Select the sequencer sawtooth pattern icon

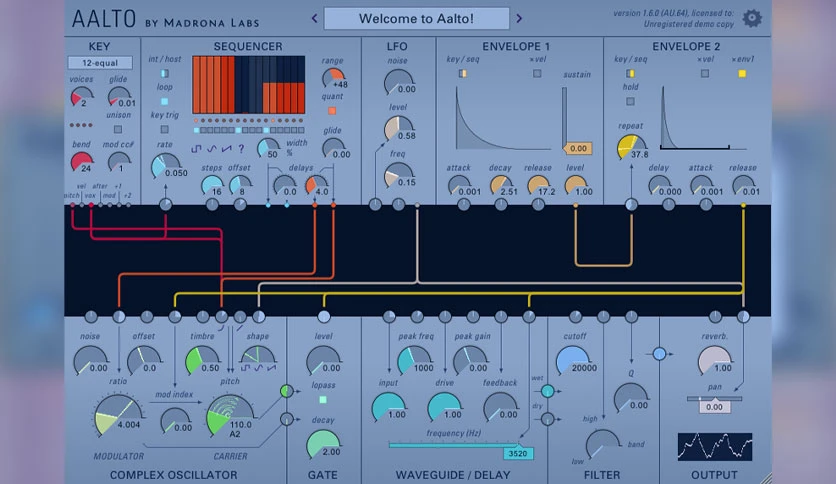pyautogui.click(x=227, y=149)
